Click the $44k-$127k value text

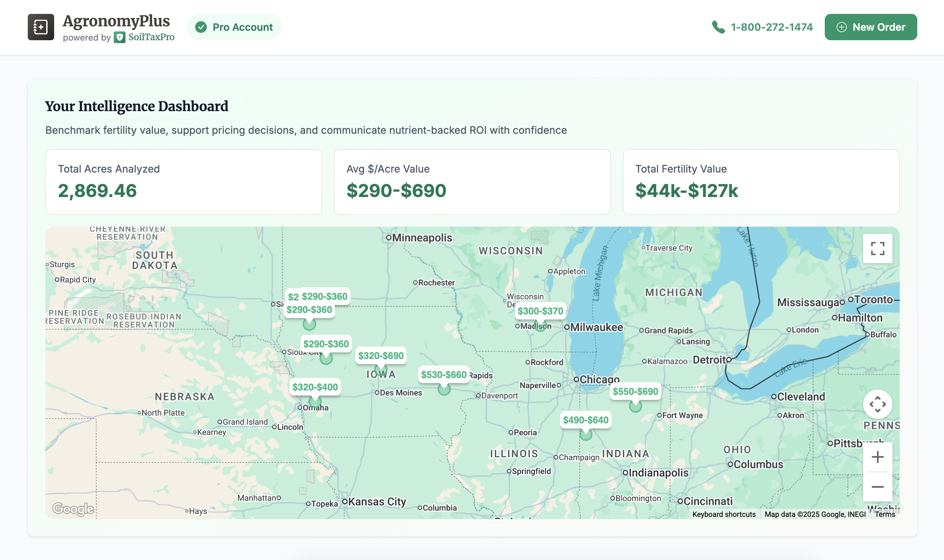[687, 190]
